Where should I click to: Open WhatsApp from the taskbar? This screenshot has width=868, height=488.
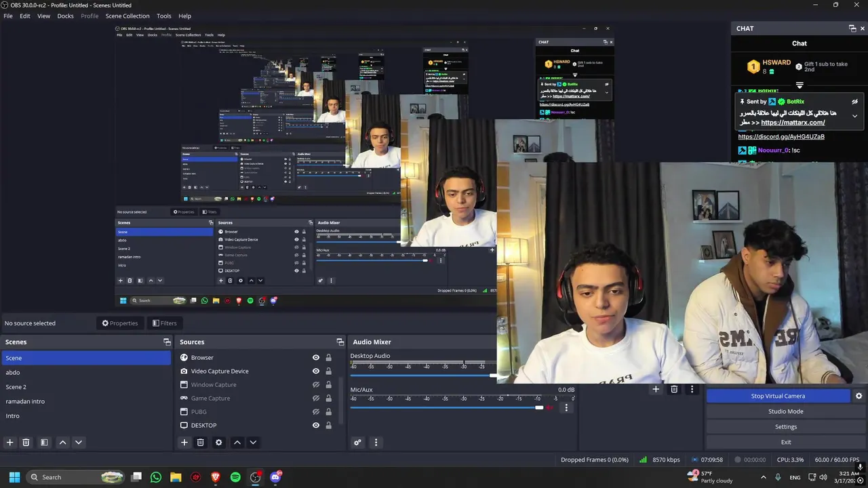pos(156,477)
